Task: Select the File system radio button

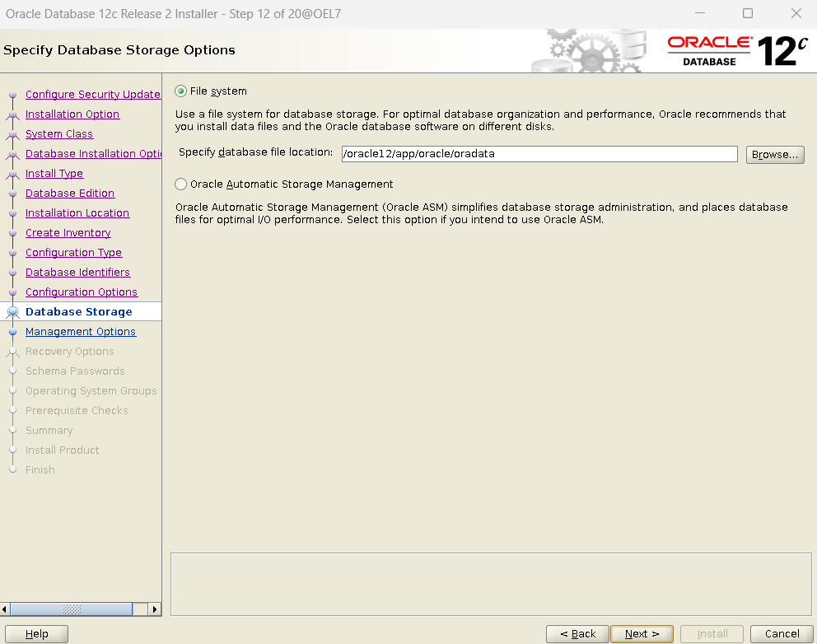Action: (181, 91)
